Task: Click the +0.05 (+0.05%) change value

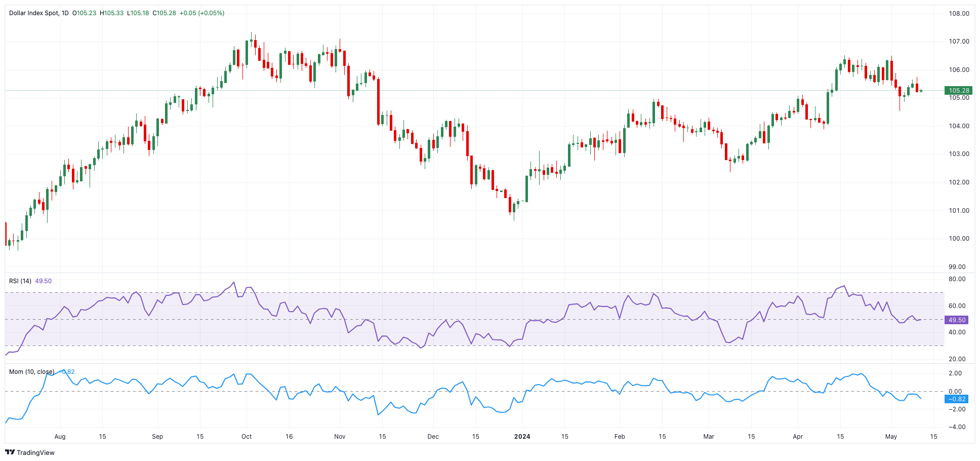Action: pos(202,13)
